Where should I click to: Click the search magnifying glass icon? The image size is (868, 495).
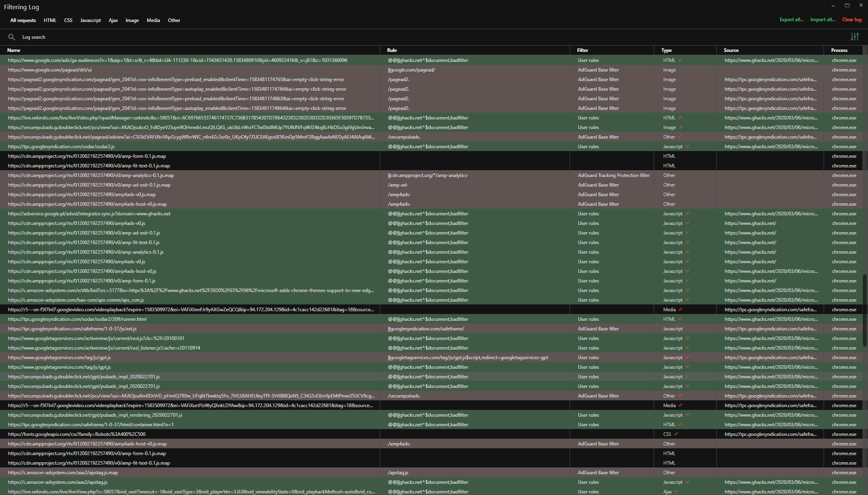pos(12,37)
